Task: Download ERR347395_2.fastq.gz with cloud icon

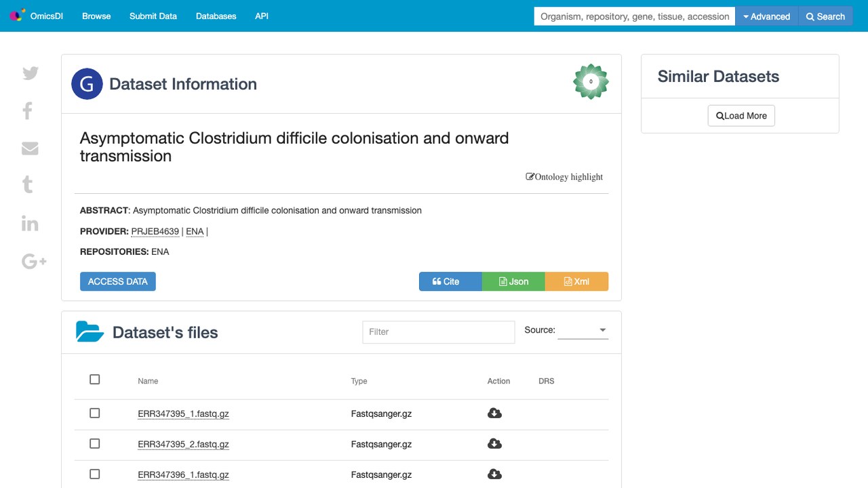Action: point(495,444)
